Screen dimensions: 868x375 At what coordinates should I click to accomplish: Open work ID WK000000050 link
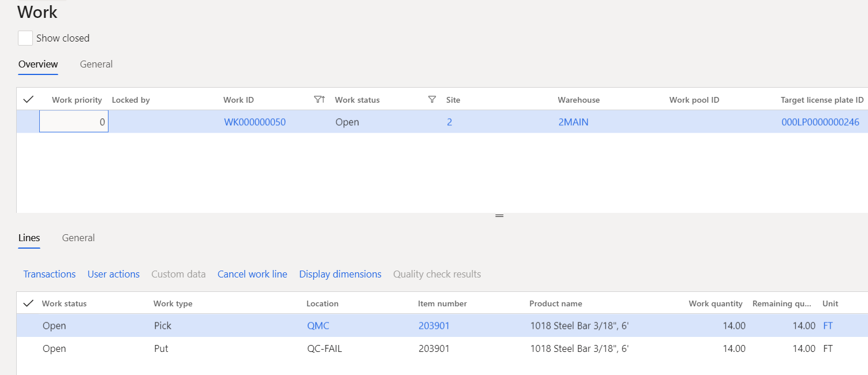[255, 122]
